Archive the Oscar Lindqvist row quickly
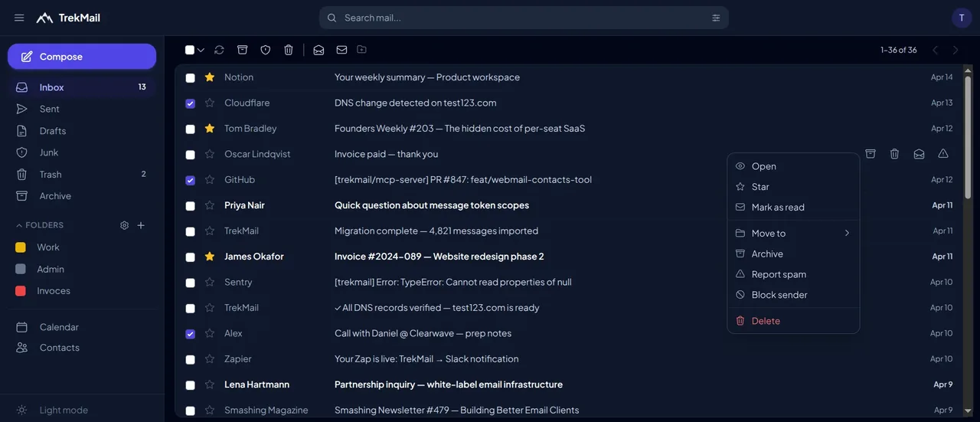 click(x=871, y=154)
